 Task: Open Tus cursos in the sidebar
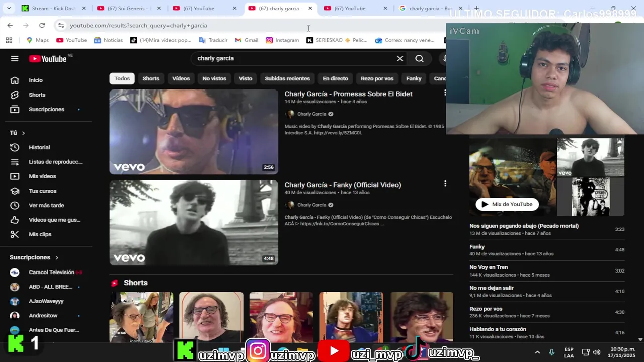(x=43, y=191)
